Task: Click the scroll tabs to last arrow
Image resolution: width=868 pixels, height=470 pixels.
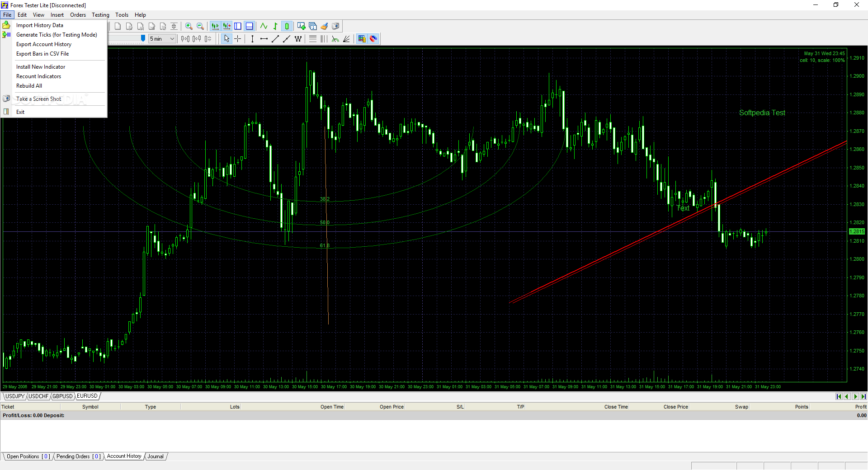Action: 863,397
